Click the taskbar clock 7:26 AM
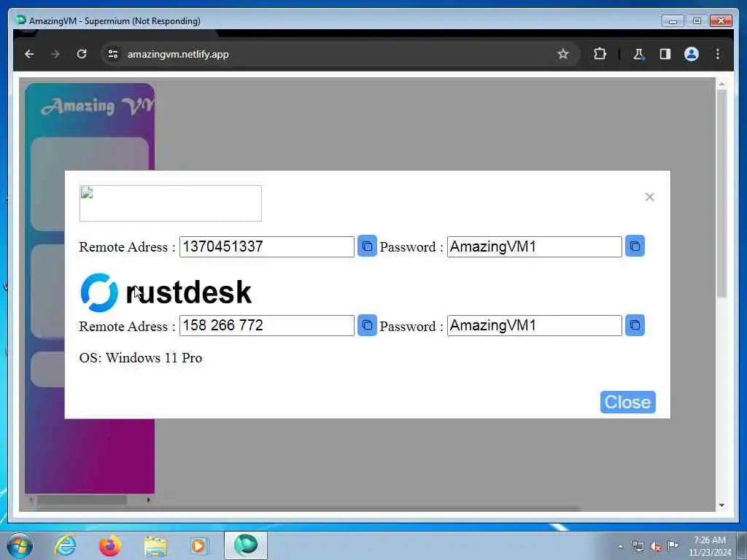Image resolution: width=747 pixels, height=560 pixels. pos(709,545)
